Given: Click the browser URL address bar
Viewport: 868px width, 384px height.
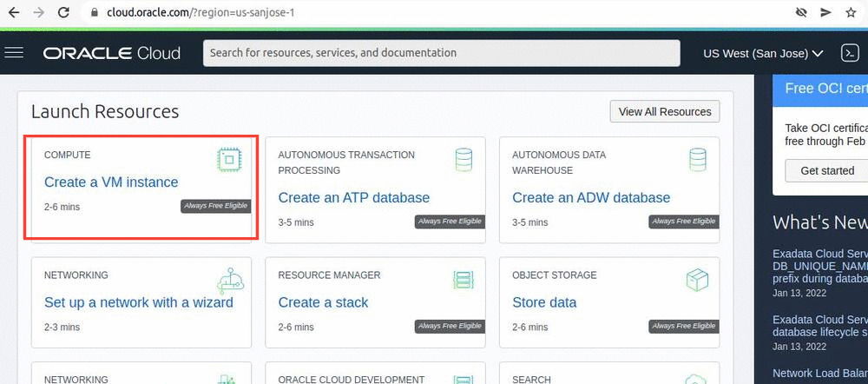Looking at the screenshot, I should pos(437,12).
